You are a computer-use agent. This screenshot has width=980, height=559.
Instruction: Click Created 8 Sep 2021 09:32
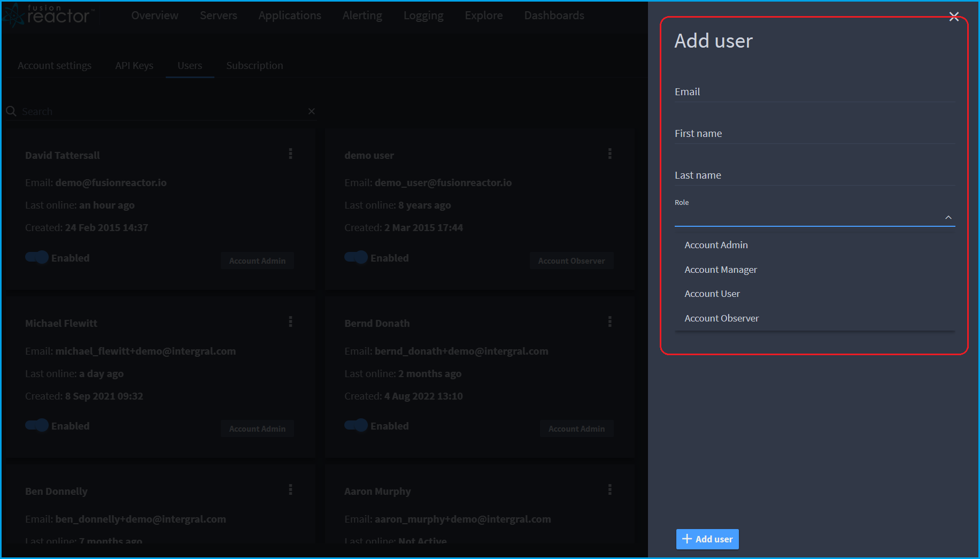coord(84,396)
